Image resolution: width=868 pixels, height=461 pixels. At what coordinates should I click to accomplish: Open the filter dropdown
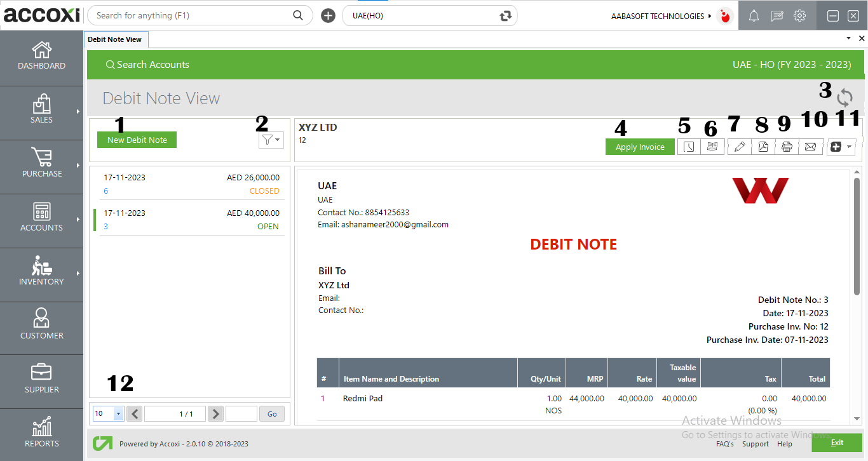click(x=271, y=140)
